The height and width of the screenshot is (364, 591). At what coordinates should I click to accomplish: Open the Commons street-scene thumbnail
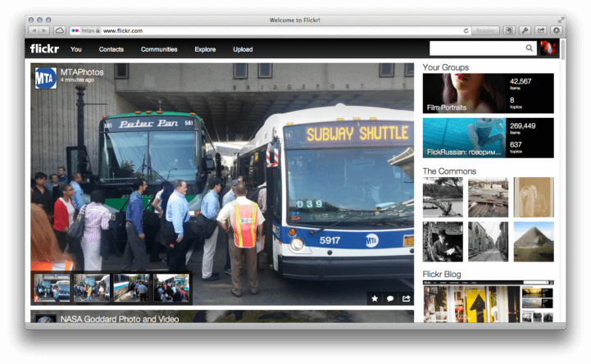[x=488, y=242]
